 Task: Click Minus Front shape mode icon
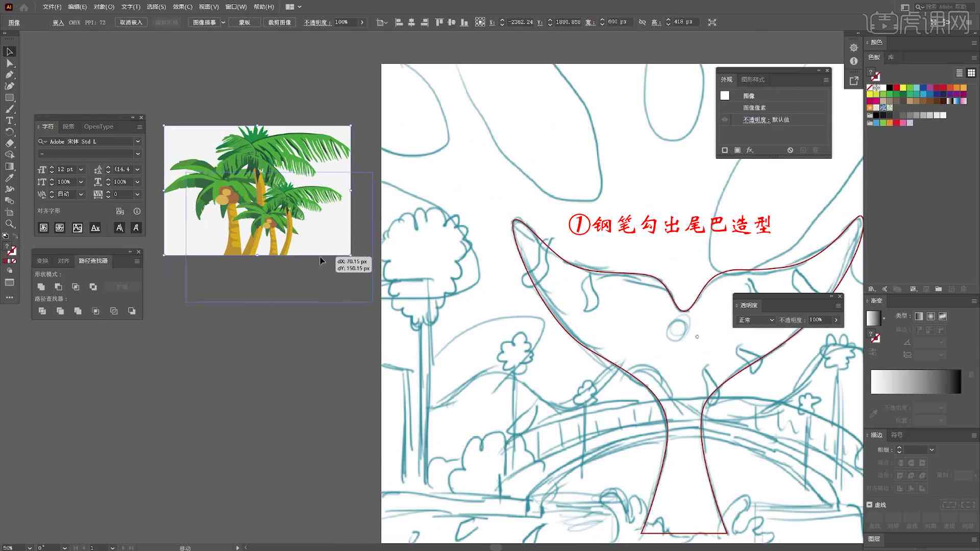[x=58, y=287]
